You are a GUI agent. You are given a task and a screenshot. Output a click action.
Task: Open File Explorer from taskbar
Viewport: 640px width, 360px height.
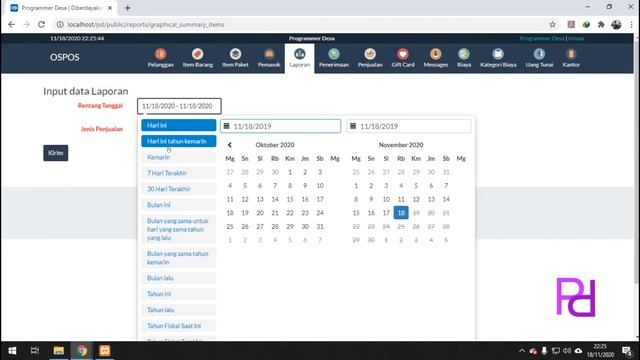tap(58, 351)
